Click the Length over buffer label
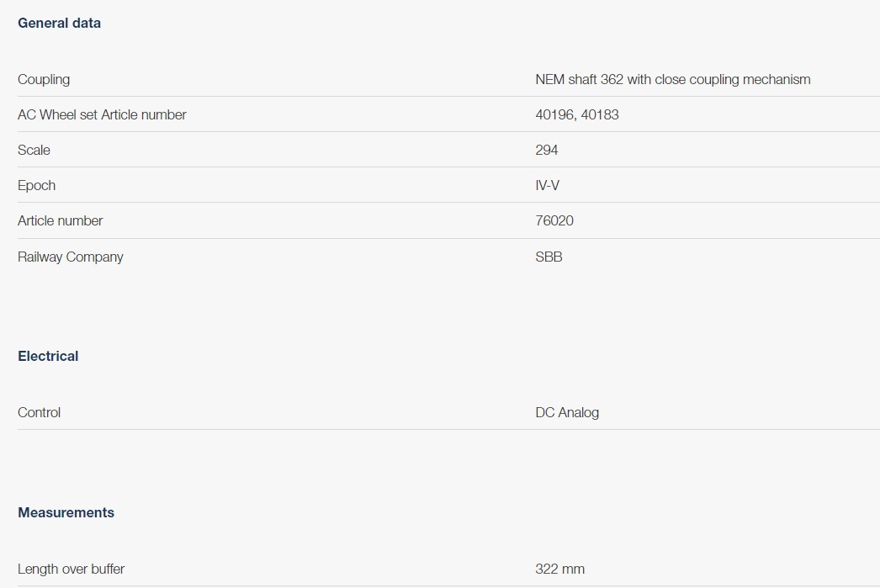The width and height of the screenshot is (880, 588). click(x=71, y=569)
